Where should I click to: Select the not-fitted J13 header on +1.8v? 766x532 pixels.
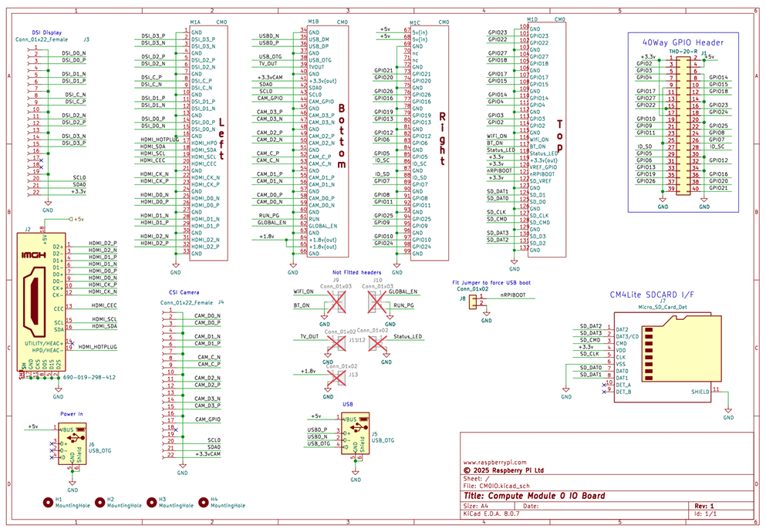[x=336, y=376]
